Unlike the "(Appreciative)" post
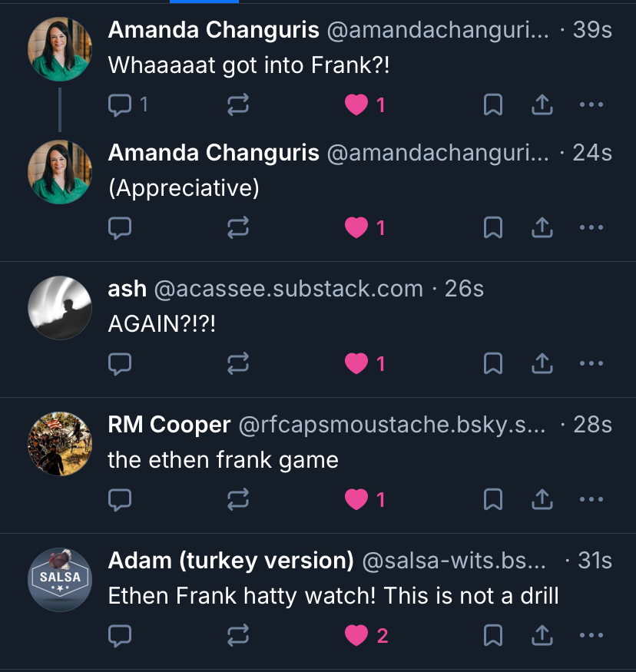 [x=356, y=227]
